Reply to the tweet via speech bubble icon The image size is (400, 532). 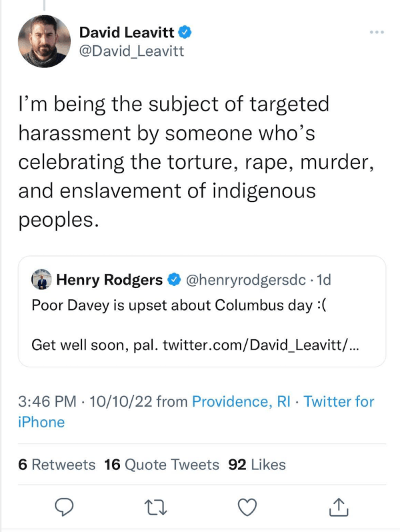pyautogui.click(x=63, y=507)
